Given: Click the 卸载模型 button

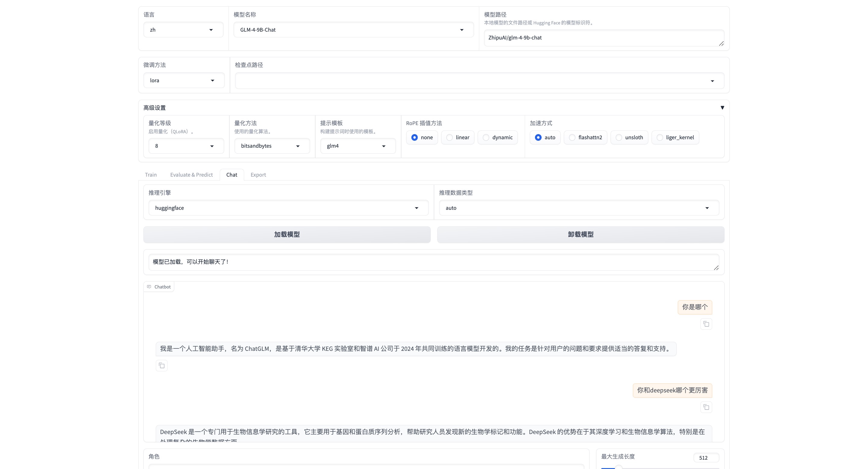Looking at the screenshot, I should [580, 234].
